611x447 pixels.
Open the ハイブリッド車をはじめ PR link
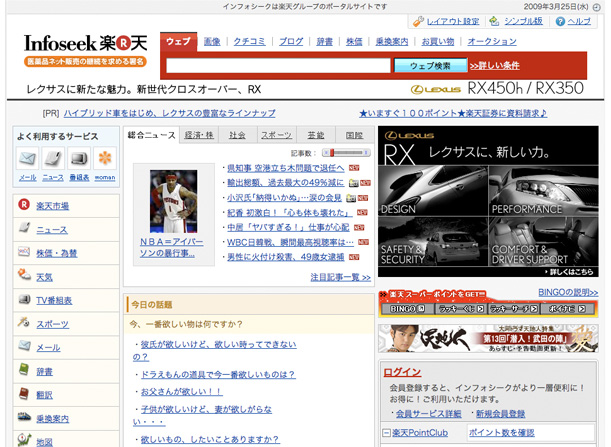tap(170, 113)
